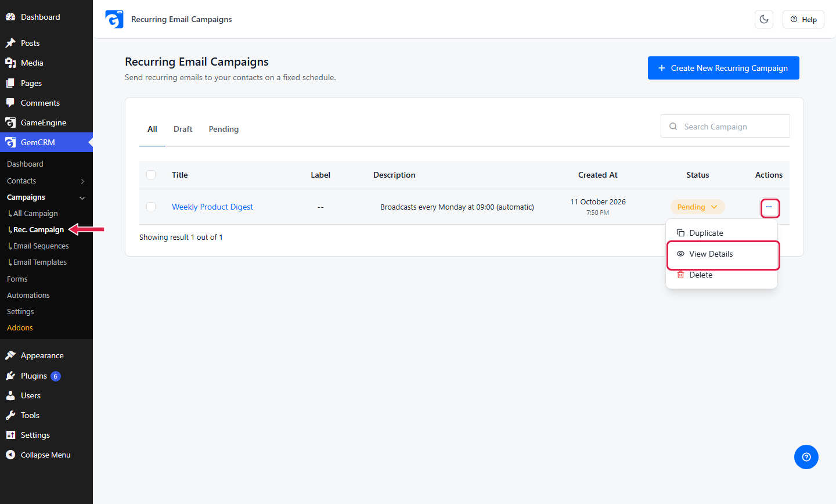Viewport: 836px width, 504px height.
Task: Toggle dark mode with the moon icon
Action: pyautogui.click(x=764, y=19)
